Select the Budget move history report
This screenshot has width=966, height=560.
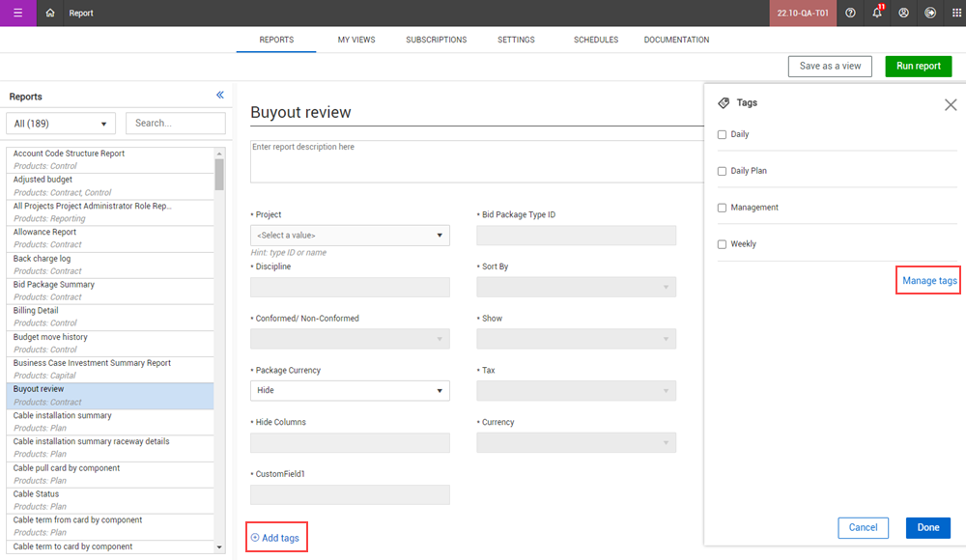(110, 343)
